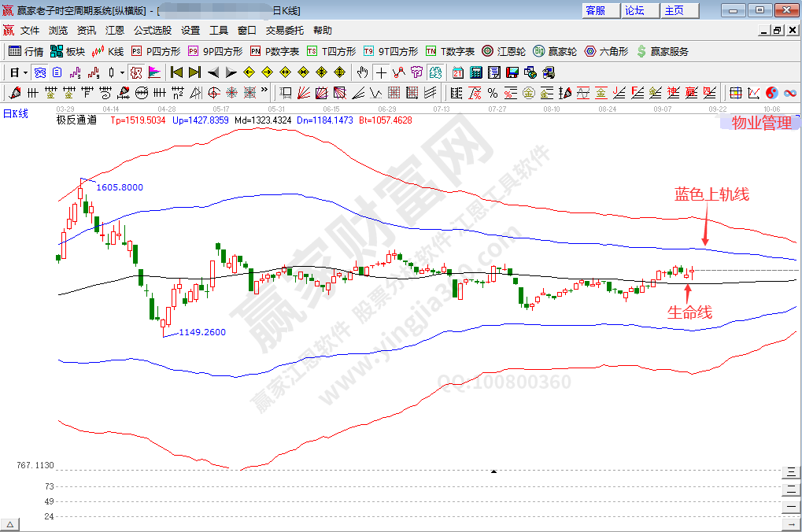Viewport: 802px width, 532px height.
Task: Toggle the crosshair cursor button
Action: pyautogui.click(x=381, y=72)
